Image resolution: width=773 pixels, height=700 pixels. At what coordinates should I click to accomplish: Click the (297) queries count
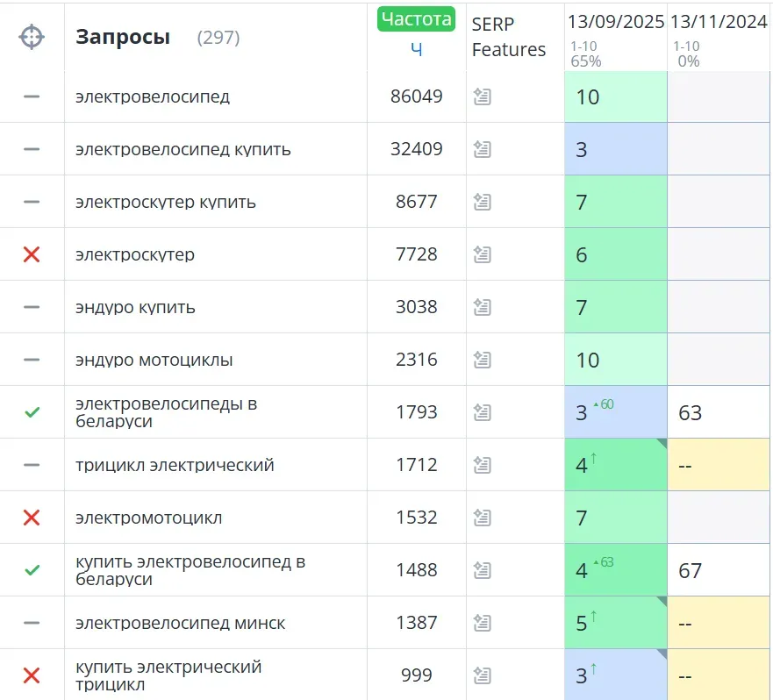click(218, 38)
